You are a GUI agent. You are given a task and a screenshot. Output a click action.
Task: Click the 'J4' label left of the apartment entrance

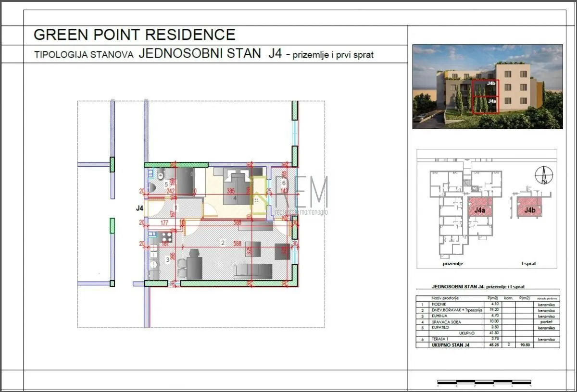click(140, 208)
